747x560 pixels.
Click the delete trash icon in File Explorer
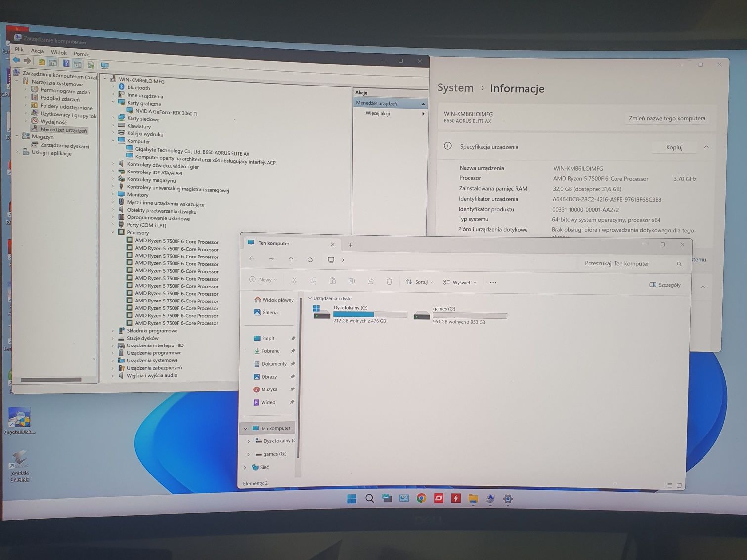click(389, 281)
